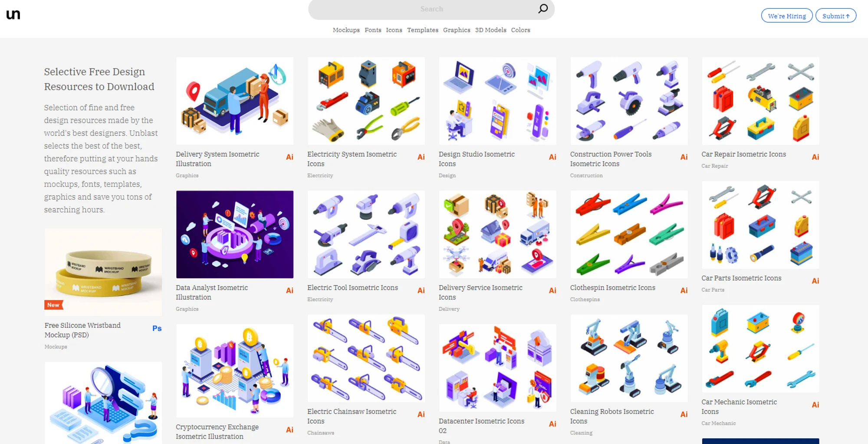Open Design Studio Isometric Icons title link

[x=477, y=159]
